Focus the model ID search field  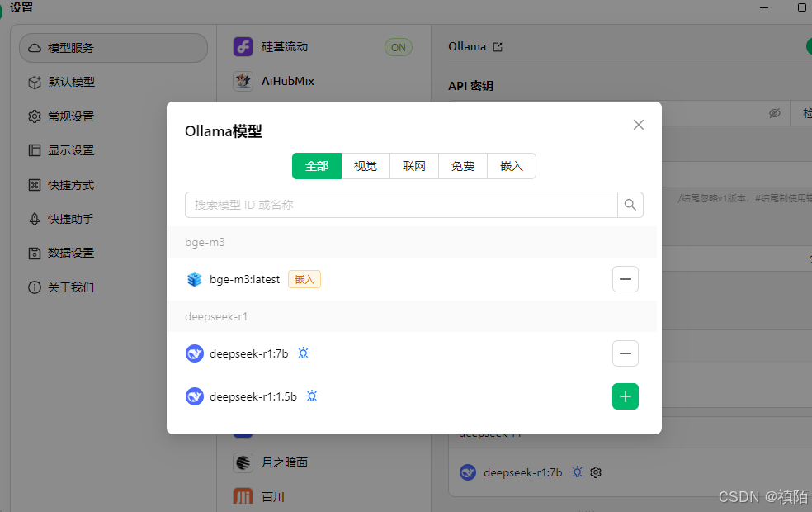point(401,205)
